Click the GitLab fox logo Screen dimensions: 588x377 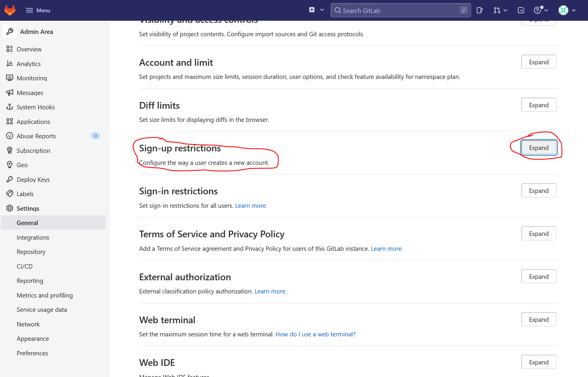pos(10,10)
